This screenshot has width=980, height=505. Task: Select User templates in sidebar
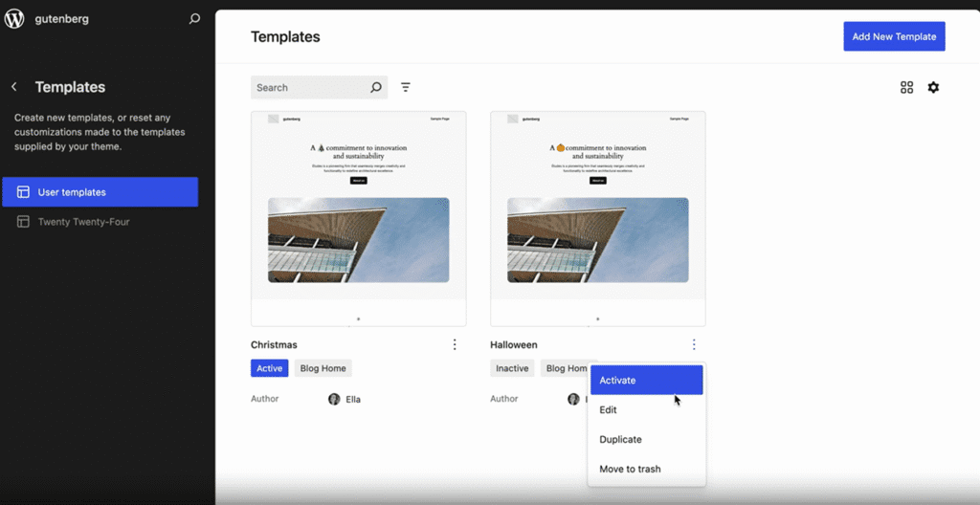pos(100,192)
